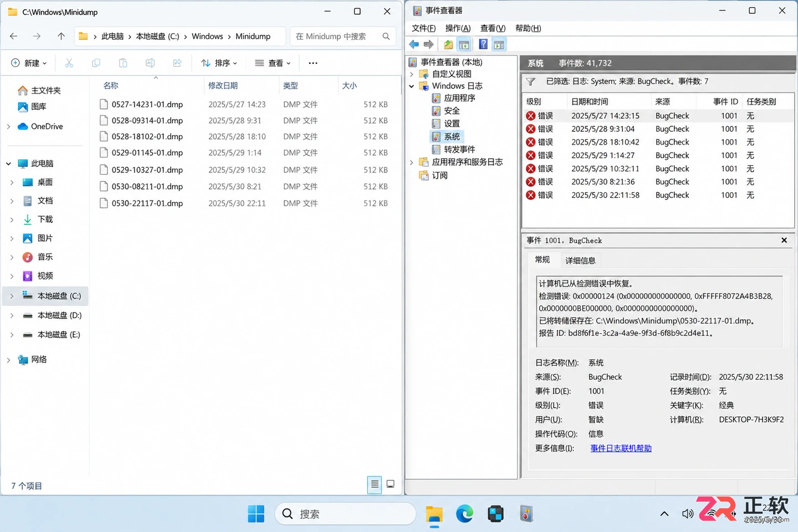Expand 应用程序和服务日志 node
Viewport: 798px width, 532px height.
(412, 162)
